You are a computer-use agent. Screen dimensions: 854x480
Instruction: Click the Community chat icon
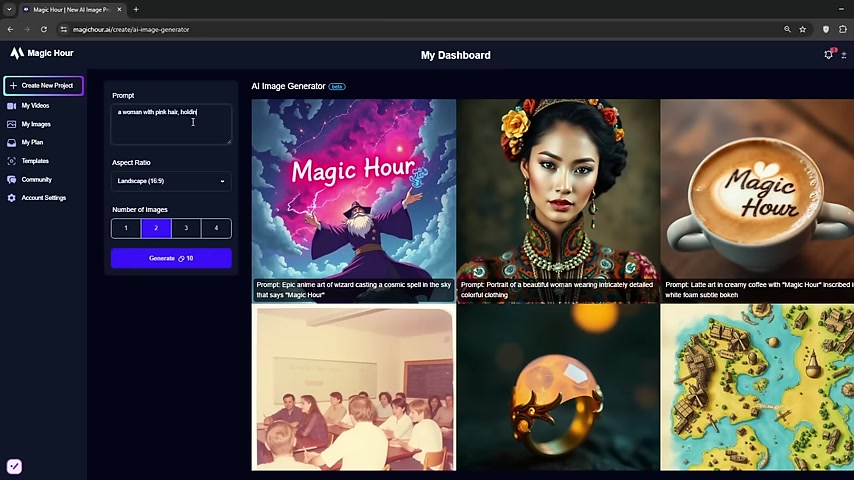click(11, 180)
